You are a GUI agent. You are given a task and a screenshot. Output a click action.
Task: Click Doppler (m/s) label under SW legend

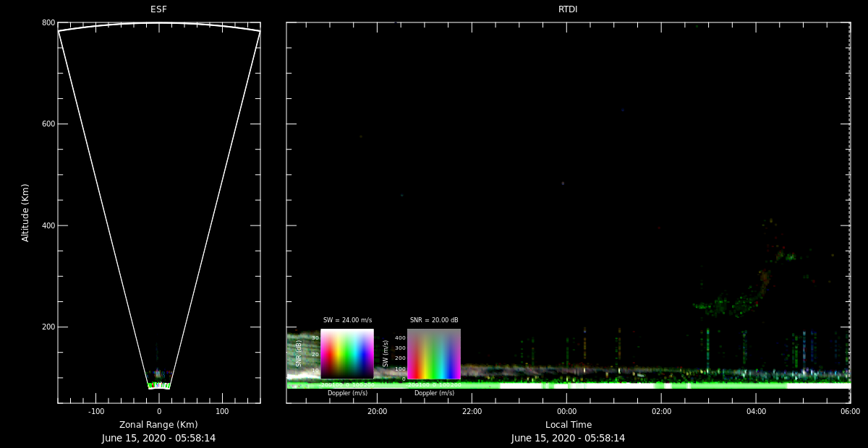(x=347, y=393)
